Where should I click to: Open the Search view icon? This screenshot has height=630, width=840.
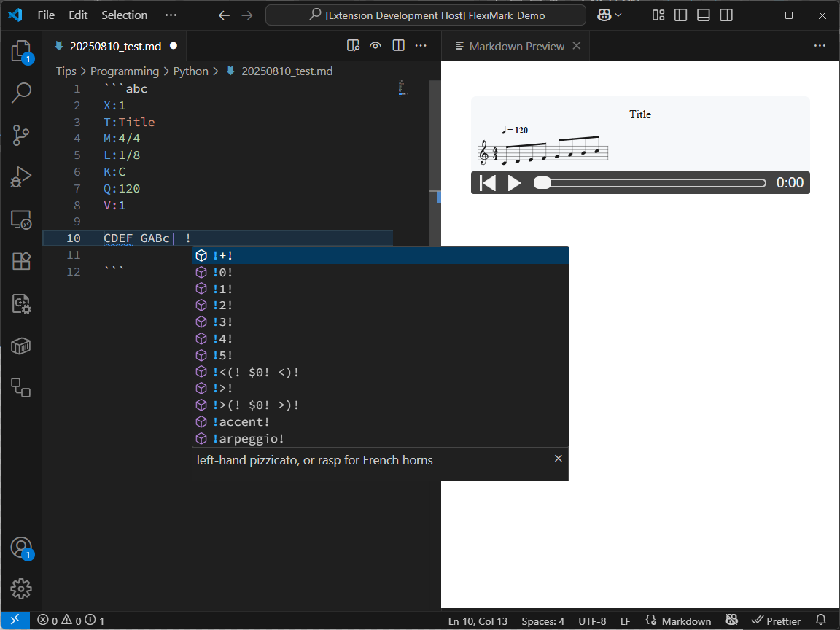[x=21, y=93]
